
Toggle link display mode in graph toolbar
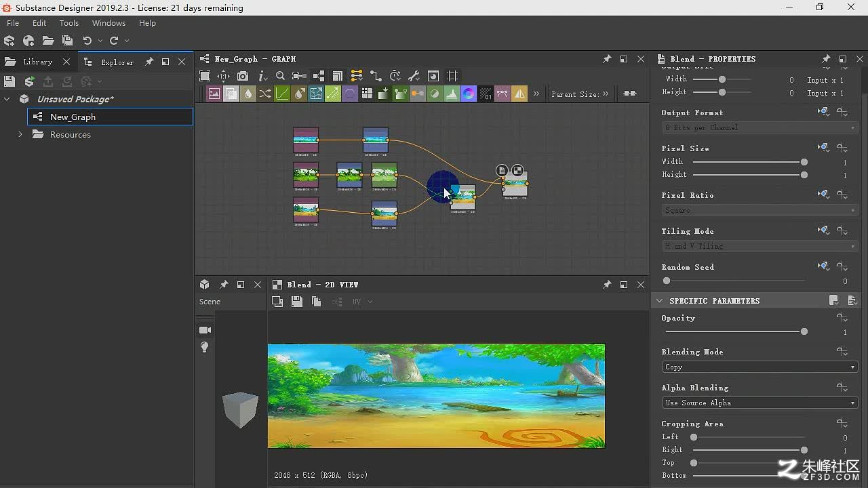click(376, 76)
